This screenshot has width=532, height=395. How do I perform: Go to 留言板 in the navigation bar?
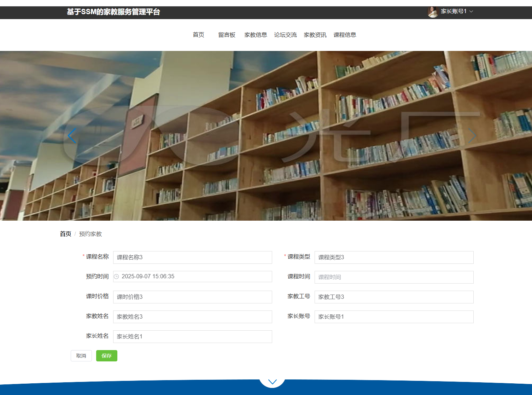point(227,35)
